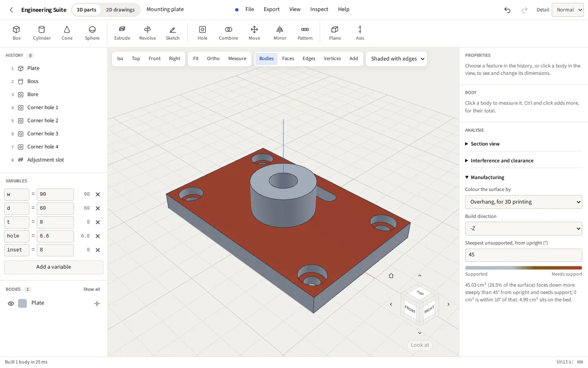Select the Box primitive tool
The image size is (588, 368).
16,33
